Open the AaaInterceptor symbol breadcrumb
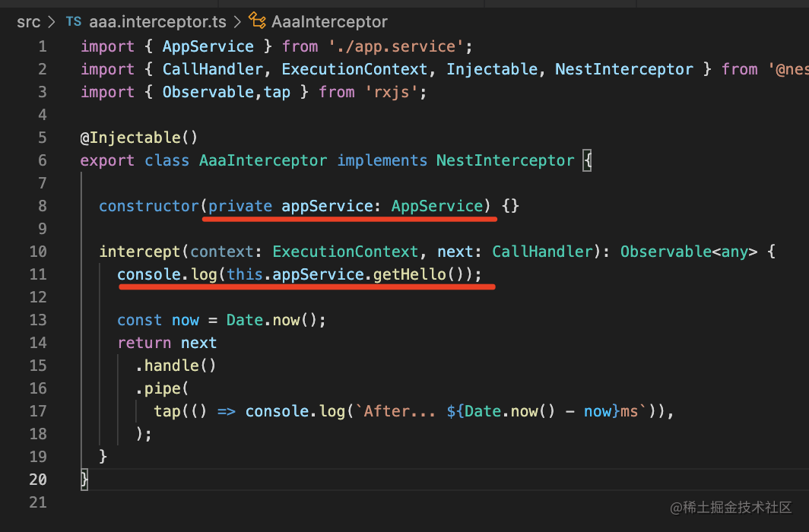 pos(329,22)
